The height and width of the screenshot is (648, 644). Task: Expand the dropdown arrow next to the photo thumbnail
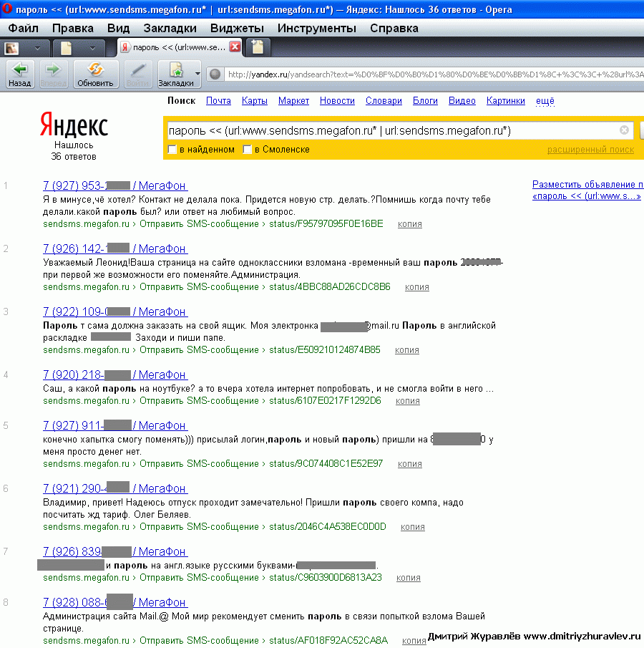pos(38,49)
